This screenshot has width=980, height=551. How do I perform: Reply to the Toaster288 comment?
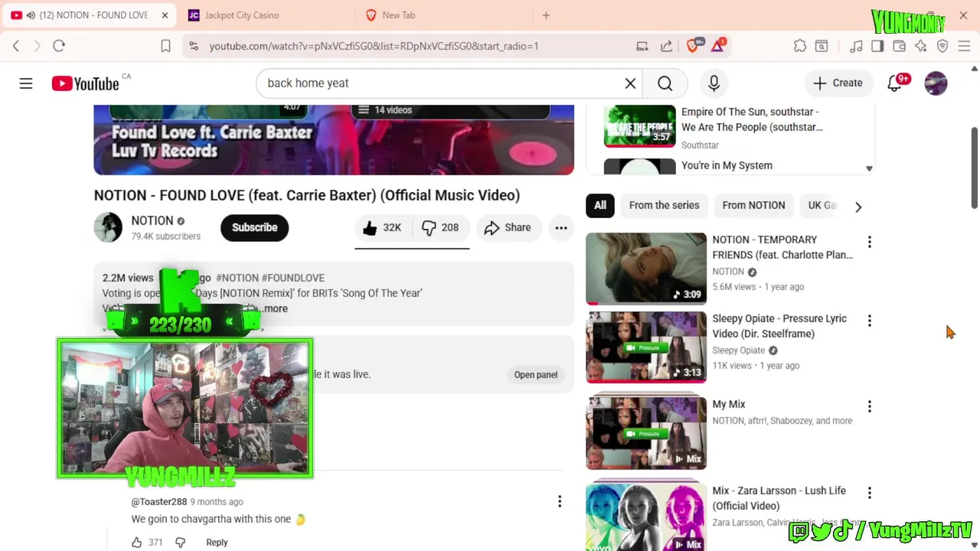pyautogui.click(x=217, y=542)
